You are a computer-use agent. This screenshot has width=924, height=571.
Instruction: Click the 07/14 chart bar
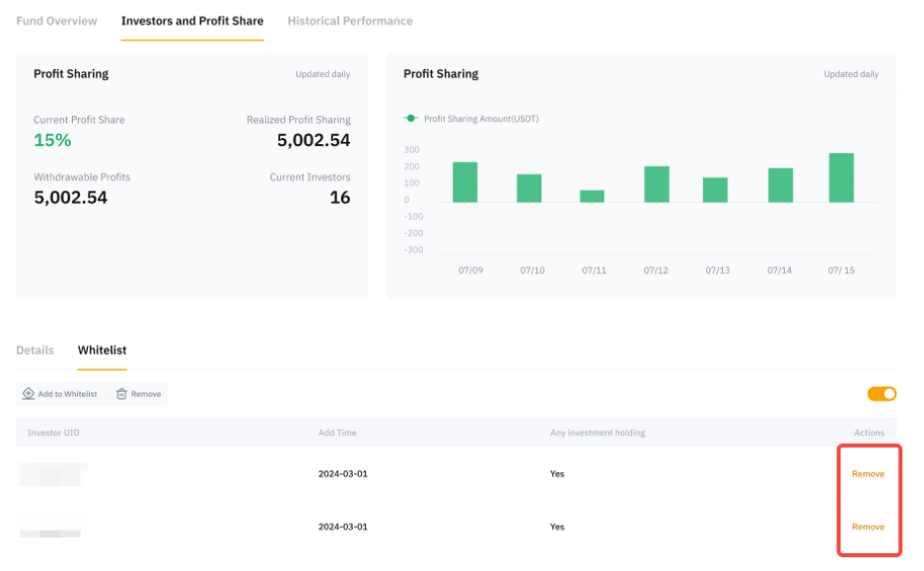780,185
